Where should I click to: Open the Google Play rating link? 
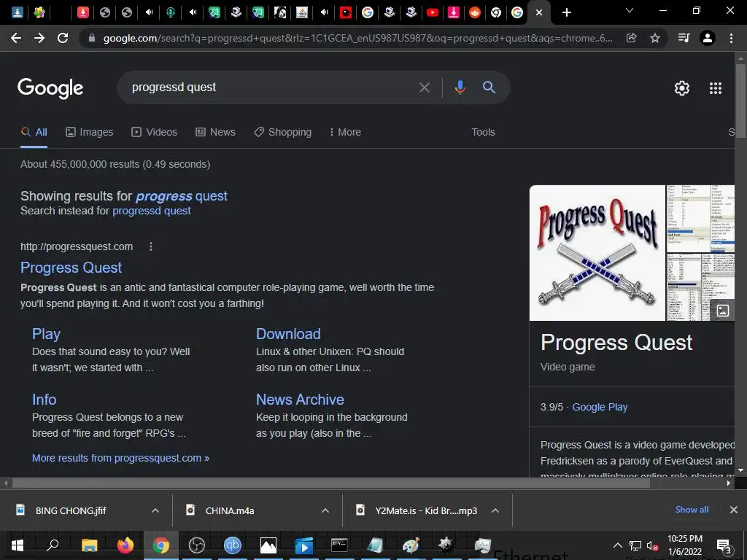pos(600,407)
